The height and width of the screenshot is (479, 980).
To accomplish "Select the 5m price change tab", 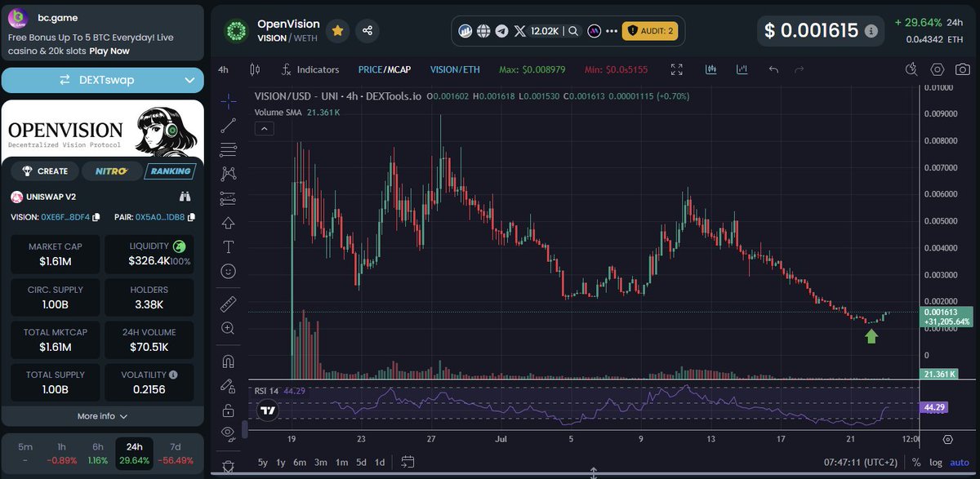I will pyautogui.click(x=25, y=454).
